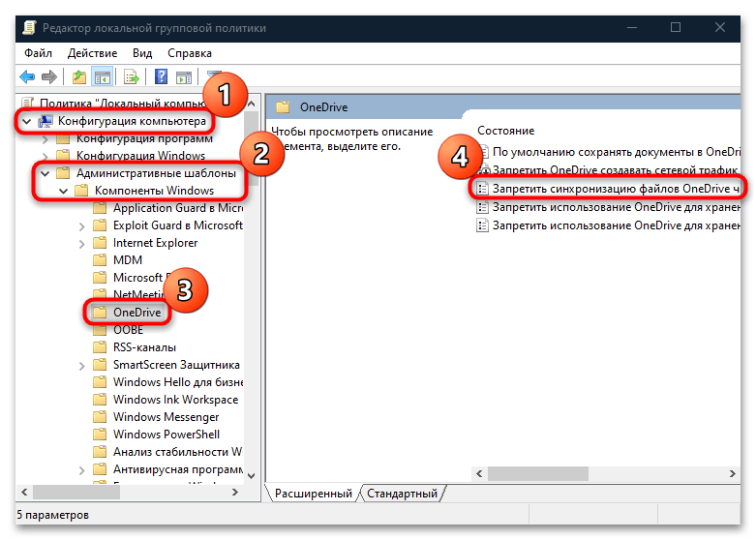Viewport: 756px width, 540px height.
Task: Select Компоненты Windows tree item
Action: pos(154,191)
